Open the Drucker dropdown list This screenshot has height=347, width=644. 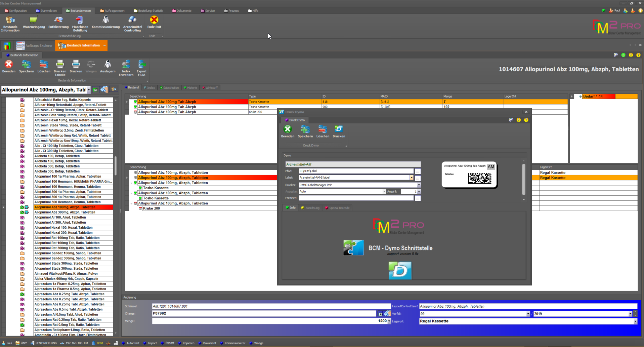419,185
